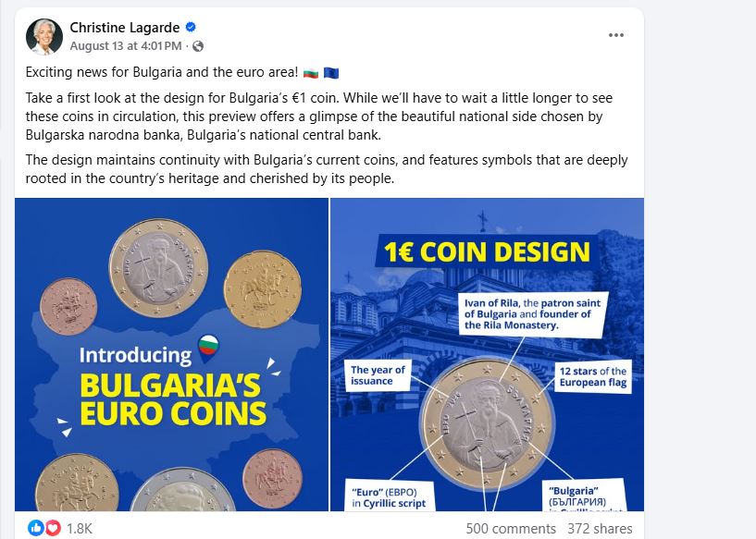Click the public globe audience icon
Screen dimensions: 756x539
pos(198,46)
